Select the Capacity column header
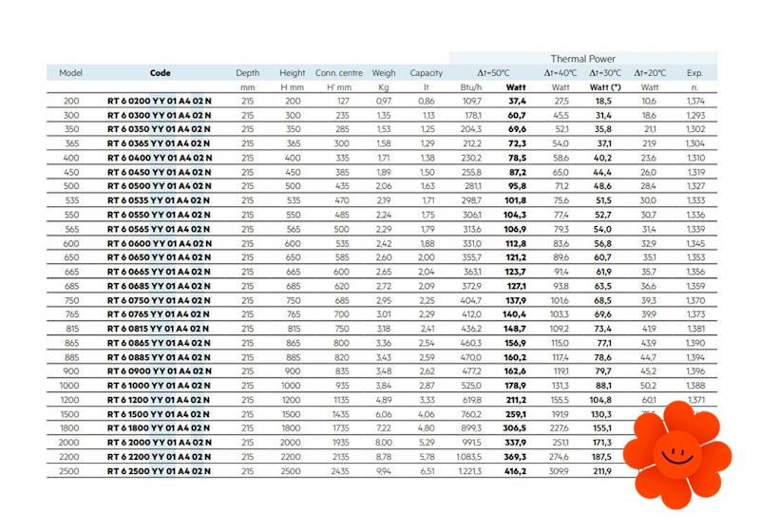Image resolution: width=760 pixels, height=532 pixels. coord(427,73)
